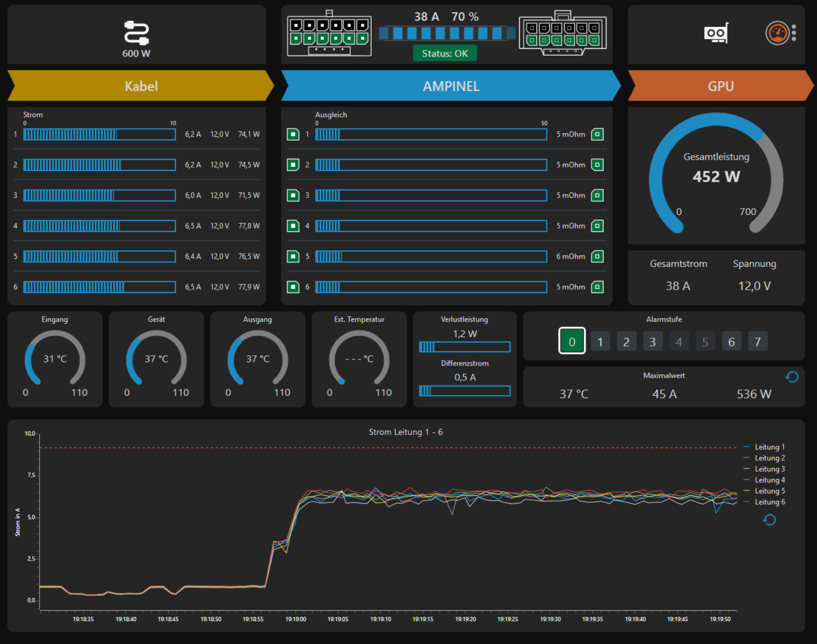Click the chart title 'Strom Leitung 1 - 6'
The height and width of the screenshot is (644, 817).
(x=406, y=432)
